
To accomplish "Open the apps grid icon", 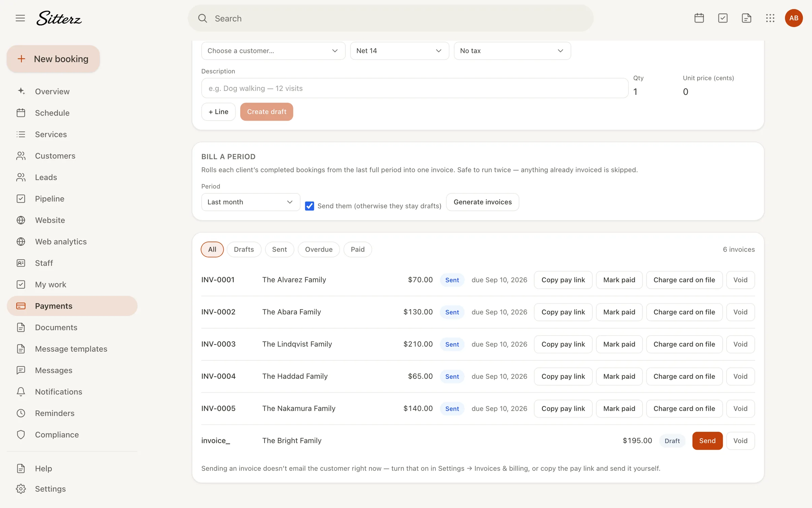I will [770, 18].
